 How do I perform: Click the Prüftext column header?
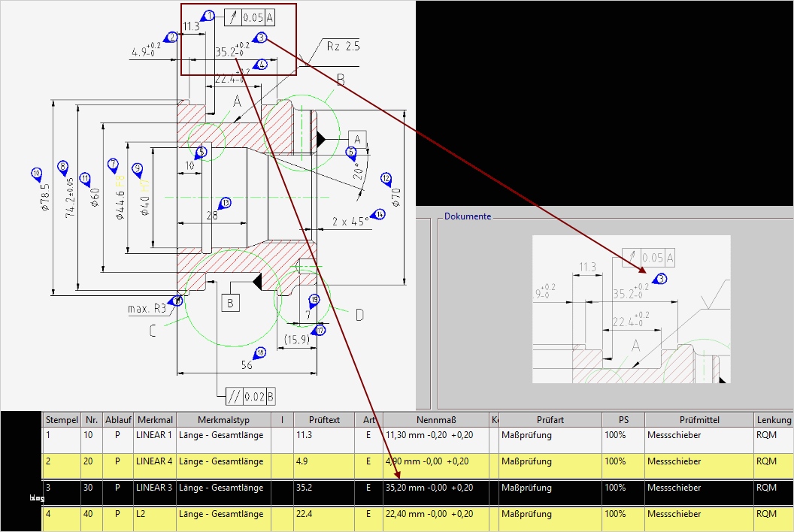pyautogui.click(x=324, y=419)
